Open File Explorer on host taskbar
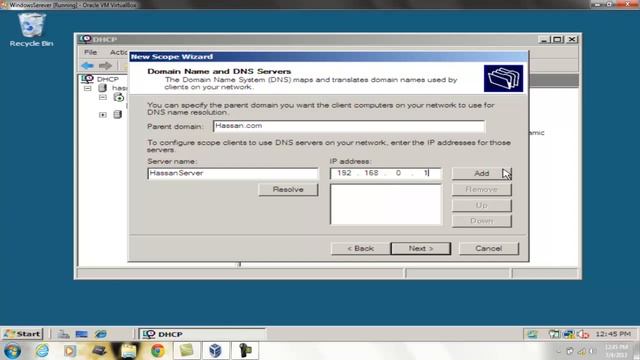The width and height of the screenshot is (640, 360). point(128,351)
